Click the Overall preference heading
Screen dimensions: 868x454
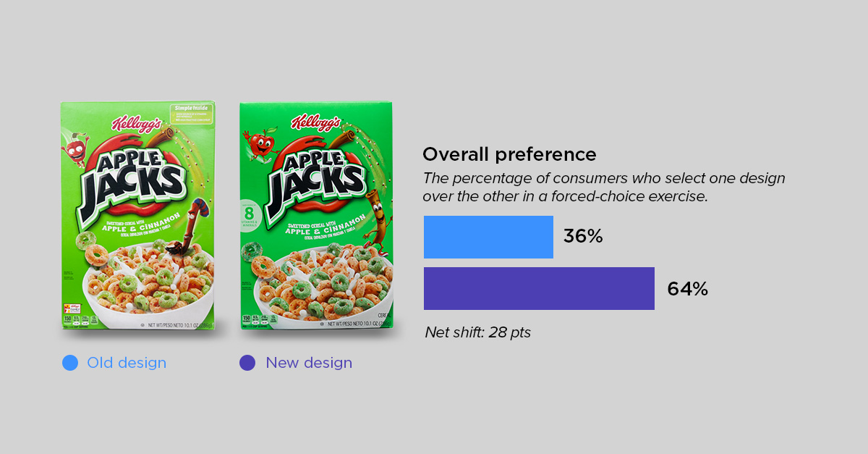tap(510, 154)
